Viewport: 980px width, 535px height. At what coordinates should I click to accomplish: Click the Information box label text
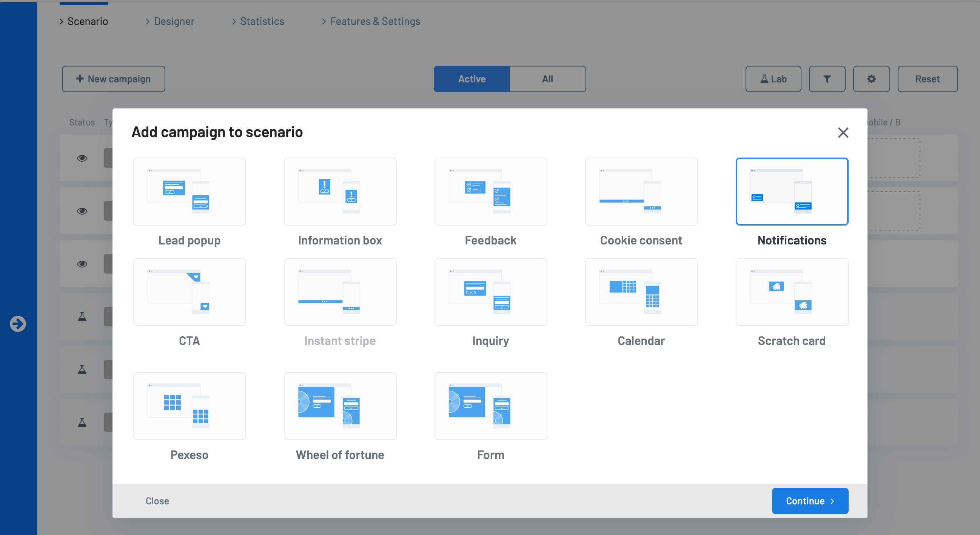(x=340, y=240)
